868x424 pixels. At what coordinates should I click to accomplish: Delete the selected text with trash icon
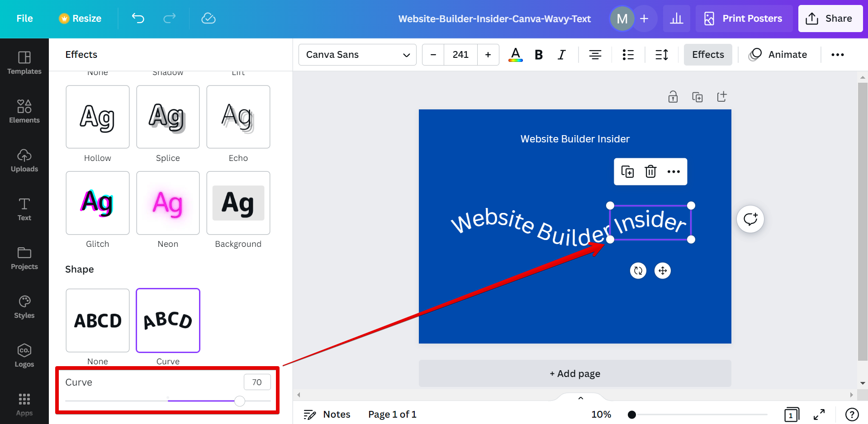650,172
